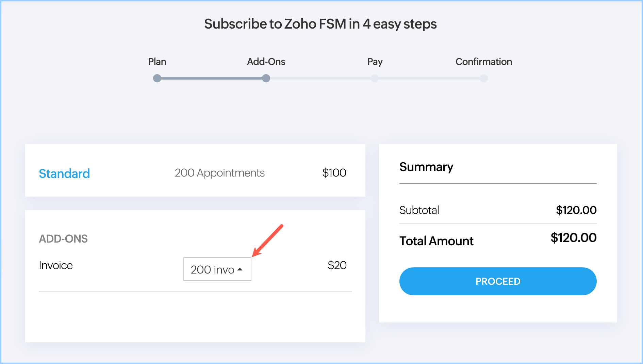Click the progress bar between Plan and Add-Ons

tap(211, 78)
